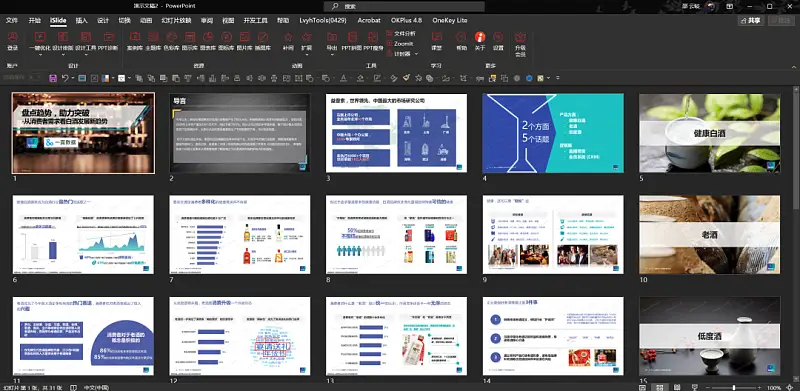Switch to the 插入 ribbon tab
The width and height of the screenshot is (800, 391).
82,20
